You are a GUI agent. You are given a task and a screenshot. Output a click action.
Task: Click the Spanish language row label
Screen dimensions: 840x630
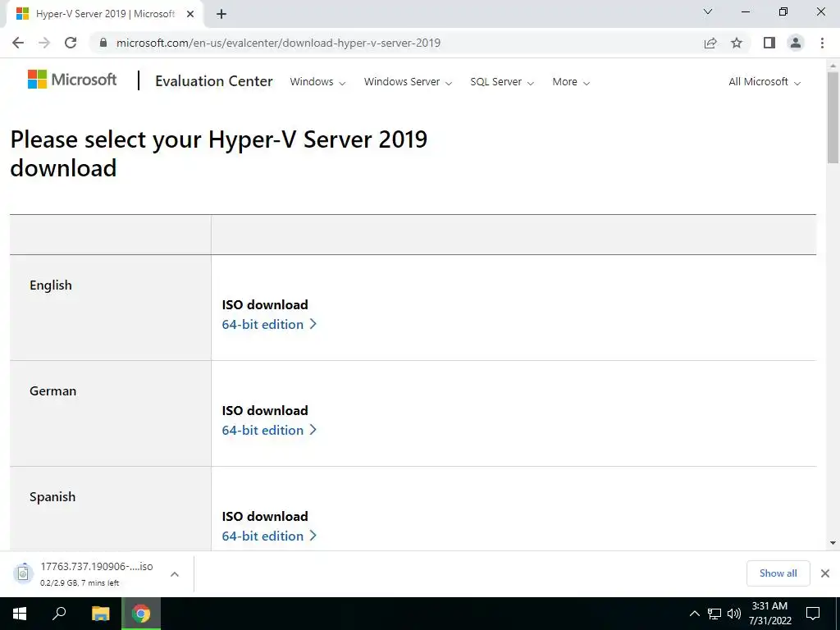tap(52, 496)
